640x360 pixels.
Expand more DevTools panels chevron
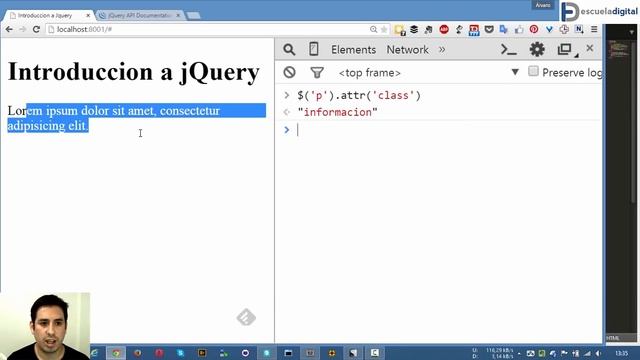point(442,50)
